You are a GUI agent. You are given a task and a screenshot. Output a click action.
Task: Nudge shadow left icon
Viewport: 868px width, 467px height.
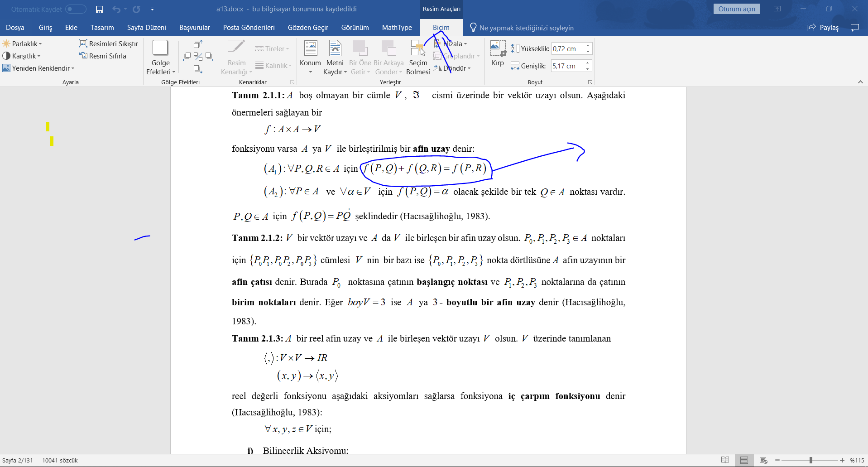pyautogui.click(x=187, y=56)
